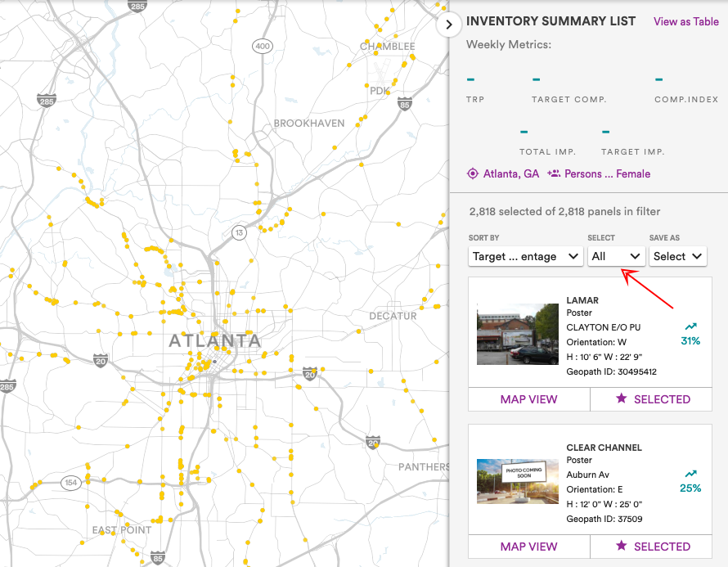Click the Weekly Metrics: label

pos(509,44)
